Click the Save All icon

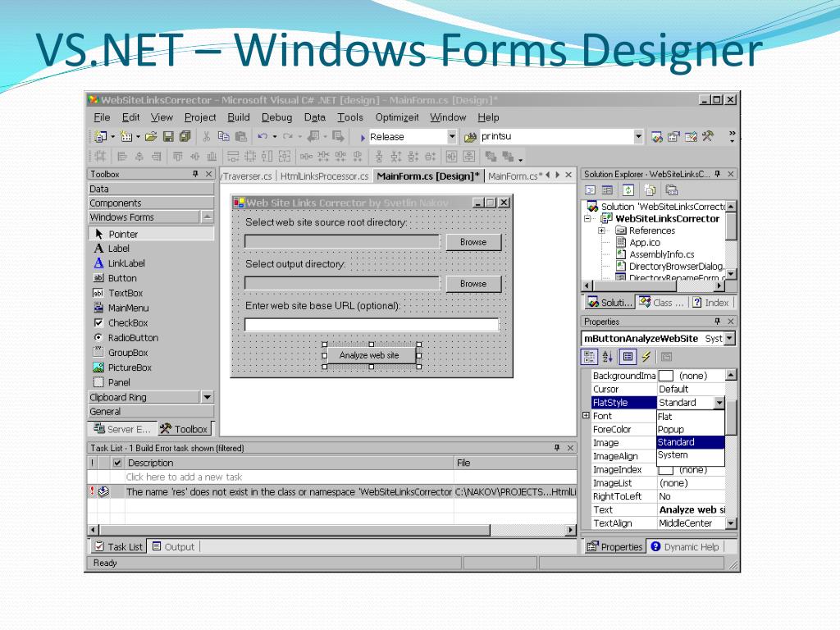[x=185, y=137]
